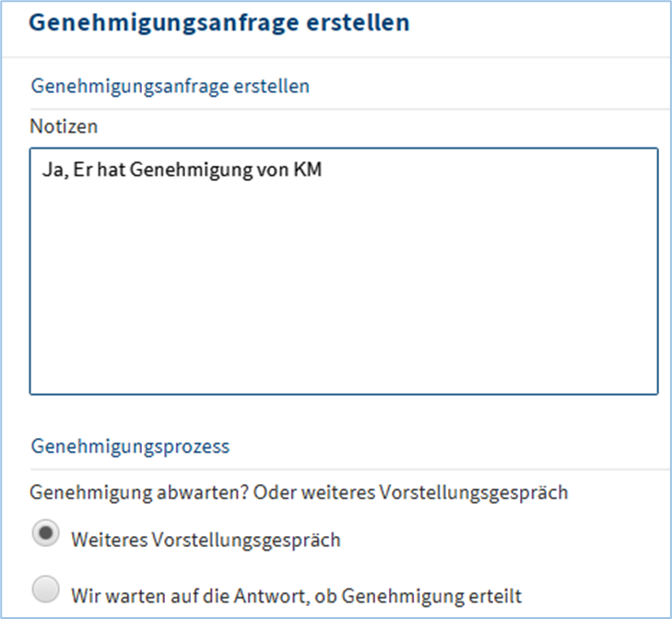Image resolution: width=672 pixels, height=619 pixels.
Task: Click the "Weiteres Vorstellungsgespräch" option label text
Action: click(206, 541)
